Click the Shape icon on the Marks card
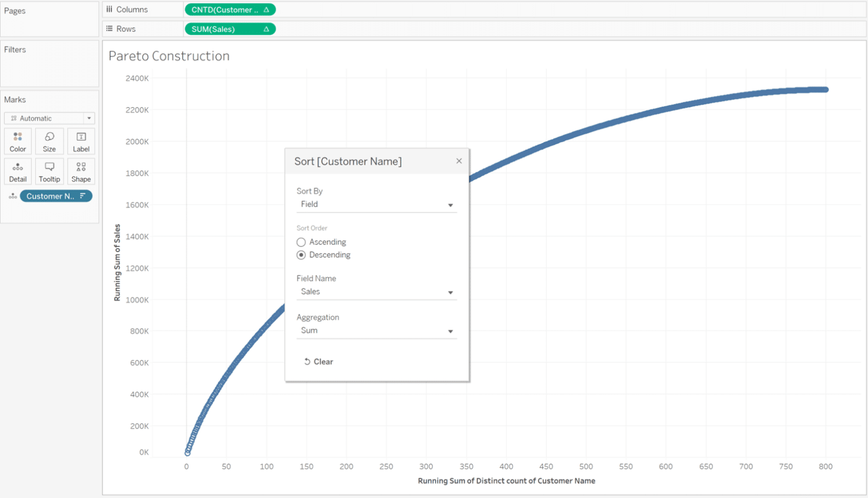 click(81, 171)
